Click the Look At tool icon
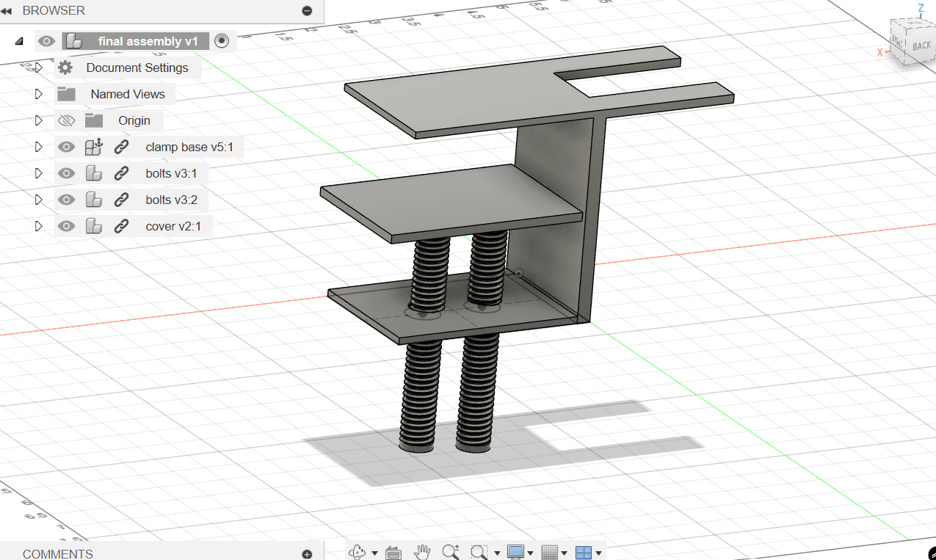The image size is (936, 560). pyautogui.click(x=393, y=552)
